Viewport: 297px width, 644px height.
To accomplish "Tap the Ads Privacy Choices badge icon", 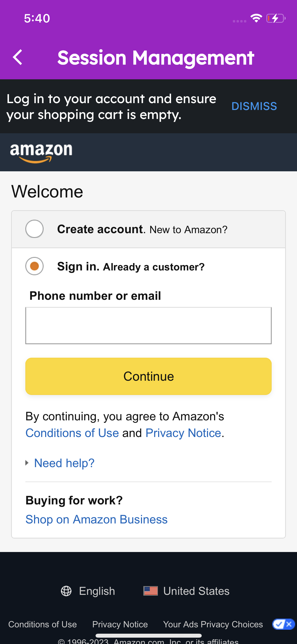I will [x=283, y=624].
